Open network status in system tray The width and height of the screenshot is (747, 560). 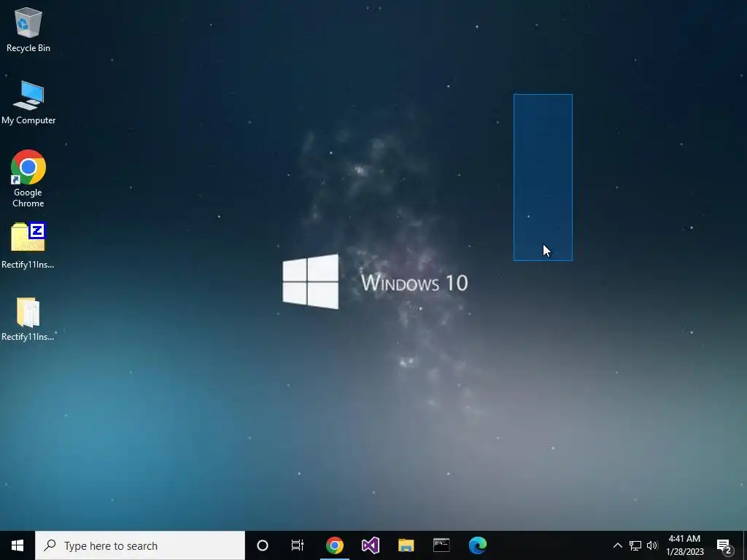pyautogui.click(x=635, y=545)
